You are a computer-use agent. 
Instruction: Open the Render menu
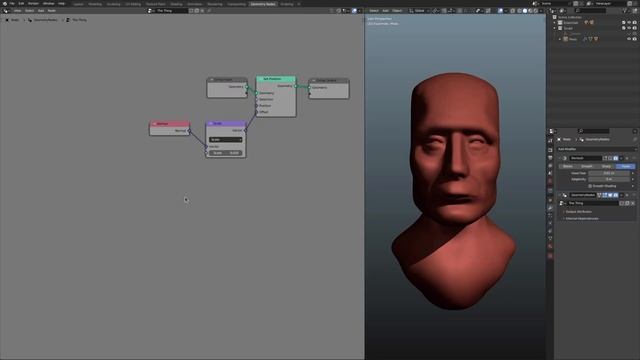point(33,4)
